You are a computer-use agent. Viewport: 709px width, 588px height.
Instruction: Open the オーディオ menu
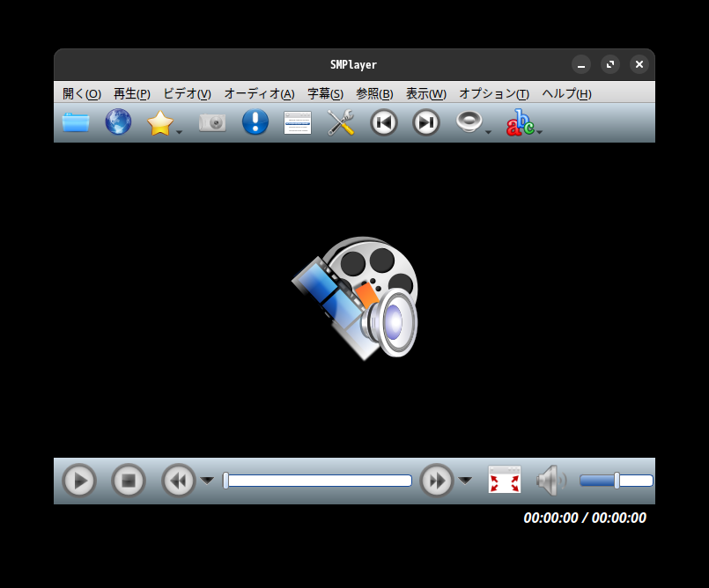click(x=258, y=93)
